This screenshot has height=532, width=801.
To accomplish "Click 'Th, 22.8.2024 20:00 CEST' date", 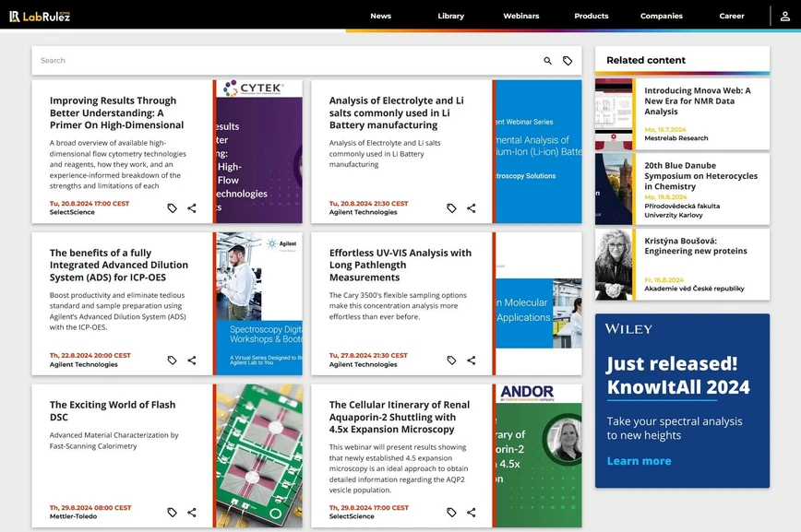I will [x=90, y=355].
